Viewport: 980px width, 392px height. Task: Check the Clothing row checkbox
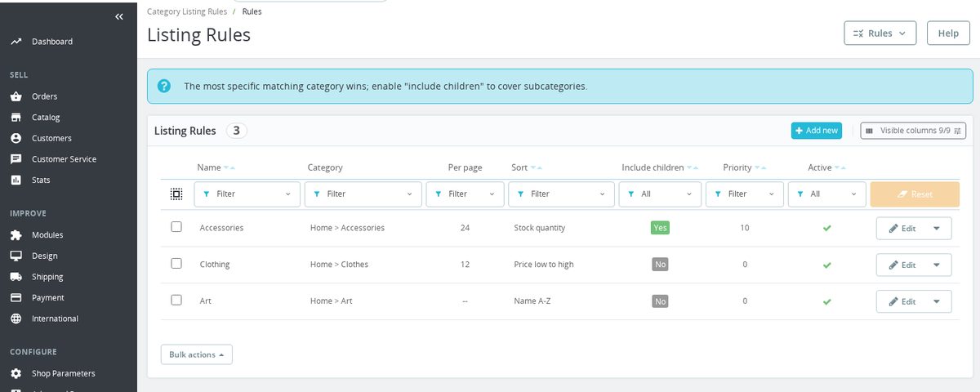176,264
